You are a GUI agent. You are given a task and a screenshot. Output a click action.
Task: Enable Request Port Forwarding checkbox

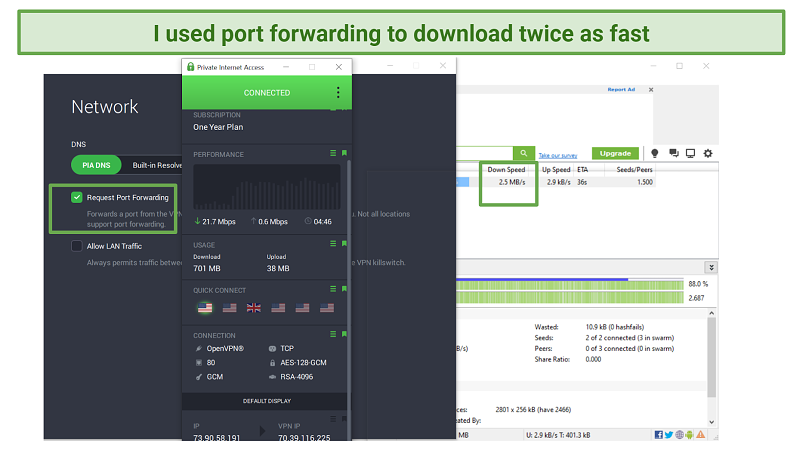pos(77,197)
